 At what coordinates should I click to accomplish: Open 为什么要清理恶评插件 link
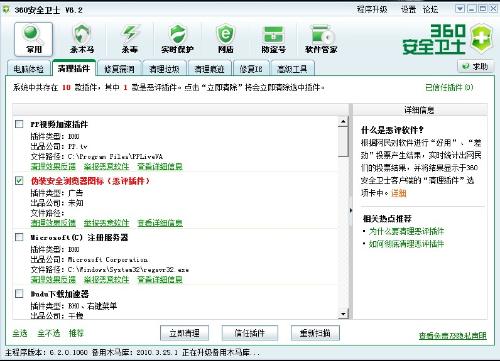click(x=406, y=231)
